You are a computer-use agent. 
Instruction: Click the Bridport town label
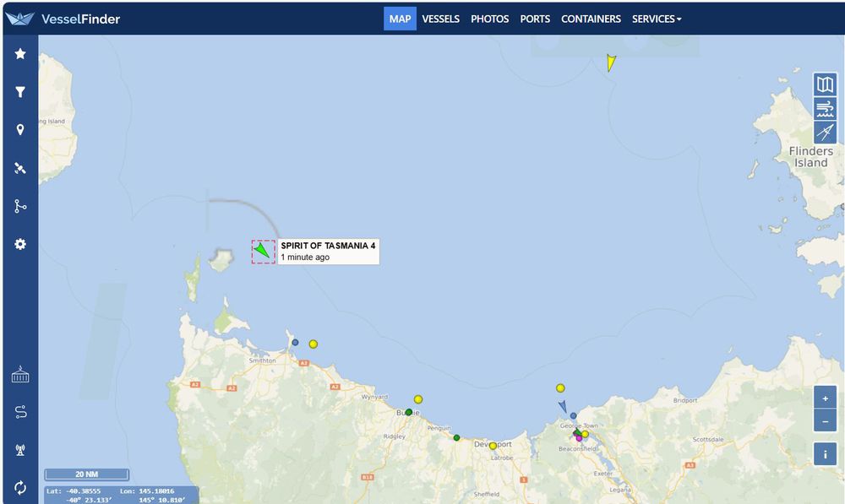685,400
